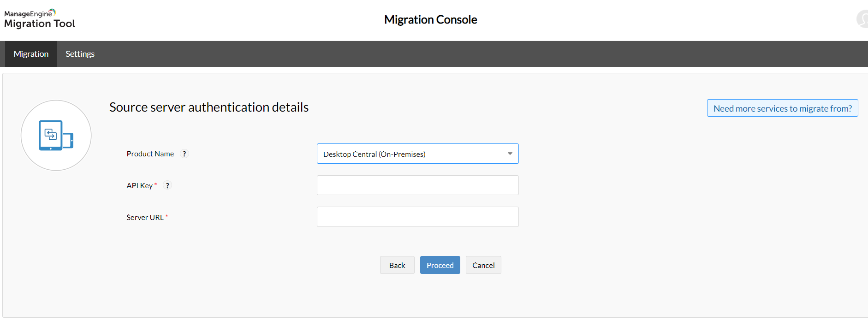Switch to the Migration tab

click(x=31, y=54)
